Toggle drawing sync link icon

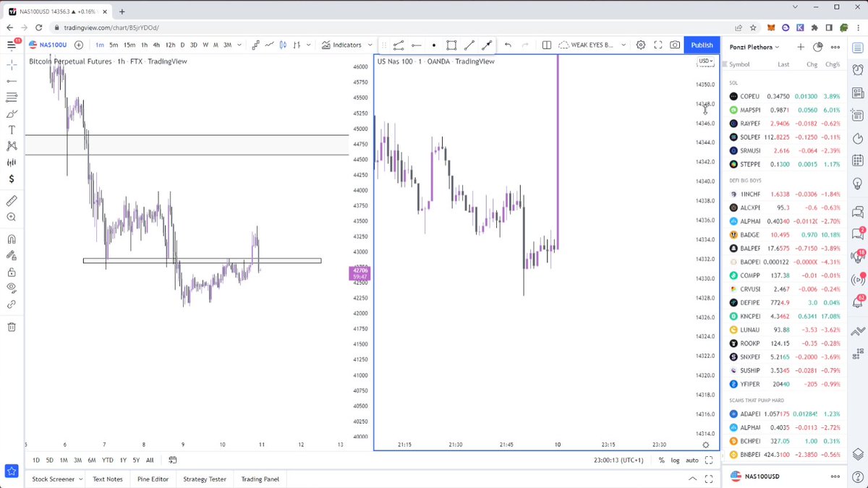12,304
